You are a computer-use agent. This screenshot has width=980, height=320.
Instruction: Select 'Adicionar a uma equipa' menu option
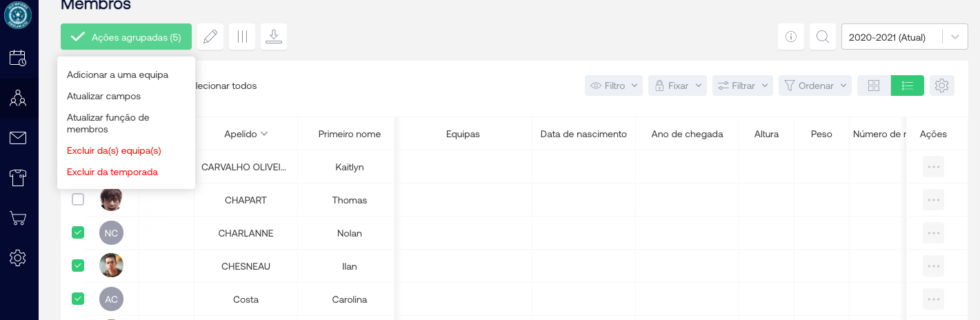[117, 74]
